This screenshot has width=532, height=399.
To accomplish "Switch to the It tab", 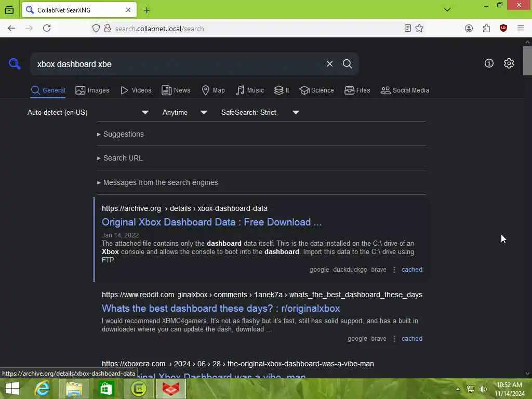I will point(282,90).
